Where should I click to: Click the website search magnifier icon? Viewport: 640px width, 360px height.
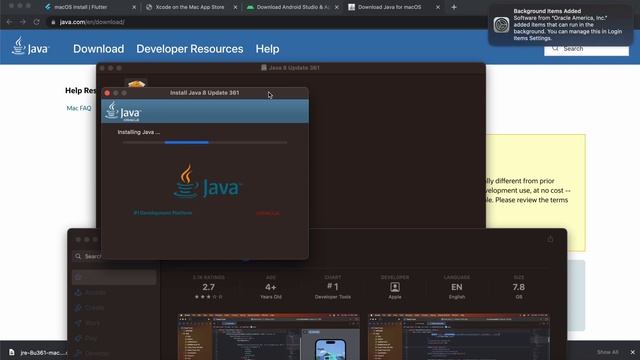555,48
